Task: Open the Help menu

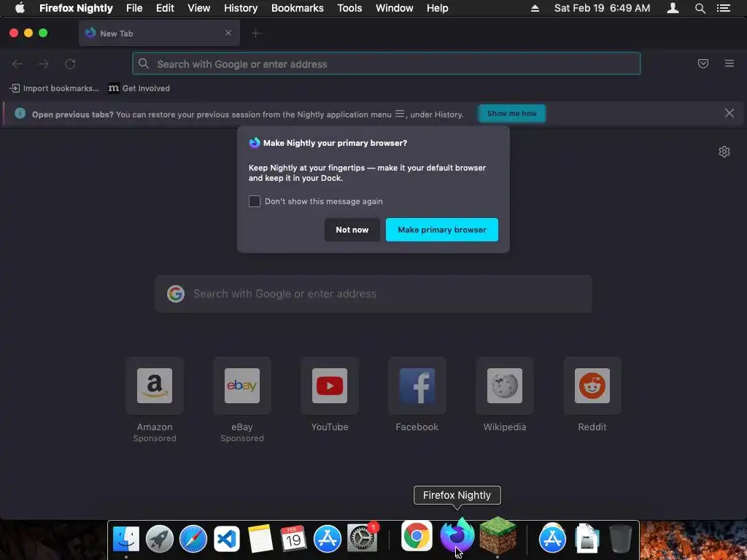Action: (x=437, y=8)
